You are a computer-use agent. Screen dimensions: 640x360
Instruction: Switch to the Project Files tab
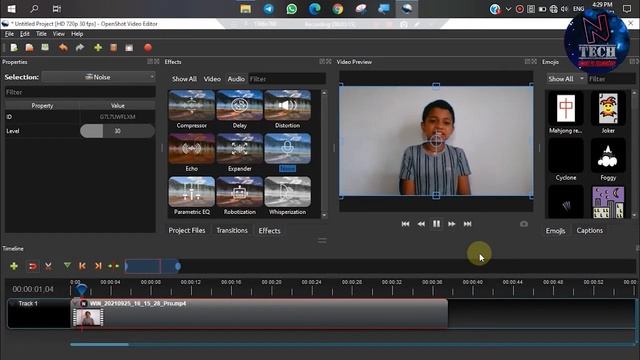click(x=187, y=230)
